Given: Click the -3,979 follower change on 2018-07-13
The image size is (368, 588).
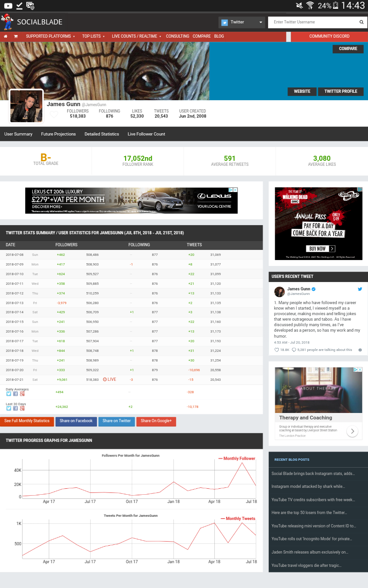Looking at the screenshot, I should (62, 303).
